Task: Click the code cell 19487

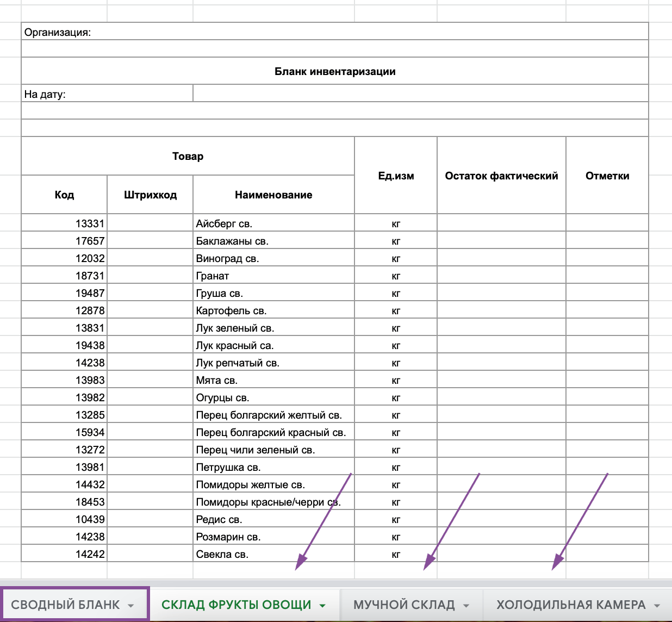Action: 64,293
